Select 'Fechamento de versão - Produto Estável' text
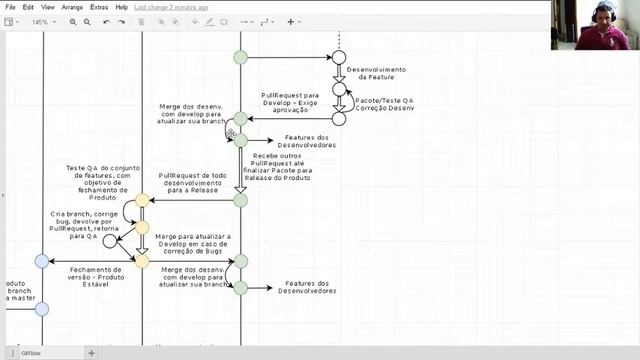Image resolution: width=640 pixels, height=360 pixels. tap(96, 277)
